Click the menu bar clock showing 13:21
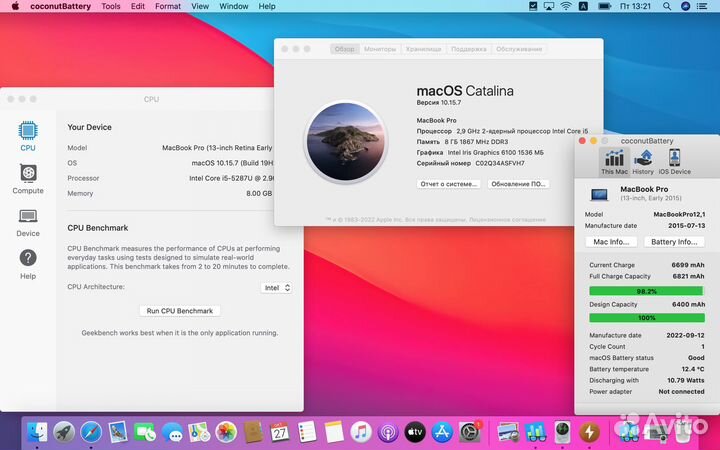The width and height of the screenshot is (720, 450). (x=635, y=6)
